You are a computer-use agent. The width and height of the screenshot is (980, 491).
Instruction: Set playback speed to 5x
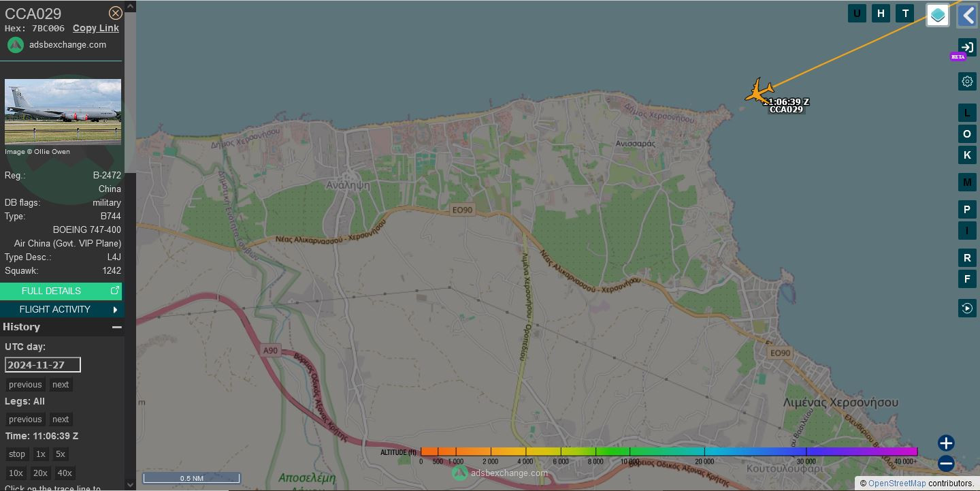coord(61,454)
